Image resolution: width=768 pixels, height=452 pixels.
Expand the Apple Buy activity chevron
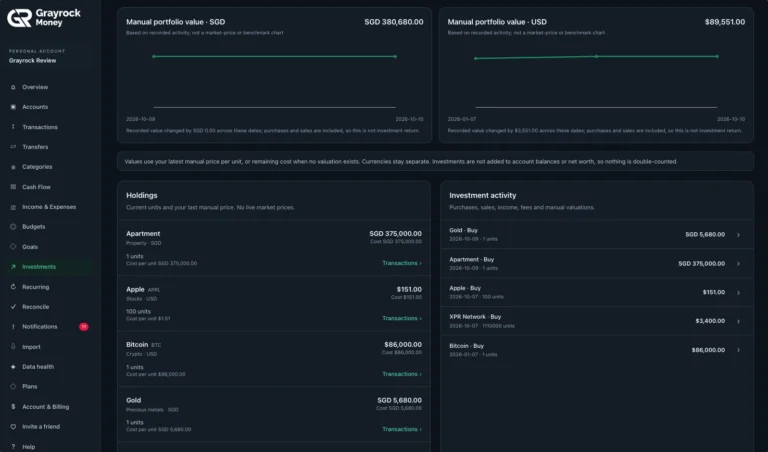(738, 293)
